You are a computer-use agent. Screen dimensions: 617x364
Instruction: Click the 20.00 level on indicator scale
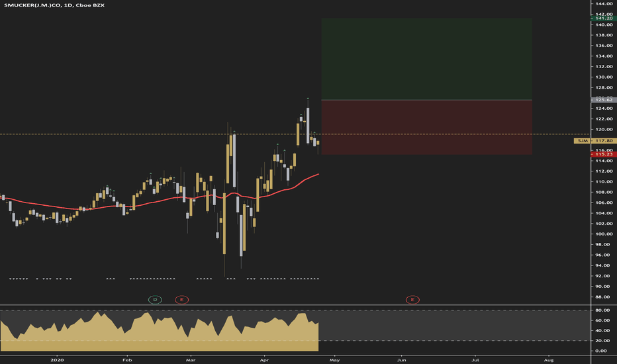(602, 341)
